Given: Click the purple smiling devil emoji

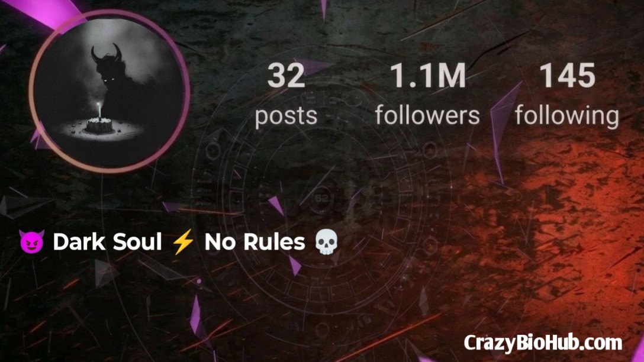Looking at the screenshot, I should tap(31, 241).
